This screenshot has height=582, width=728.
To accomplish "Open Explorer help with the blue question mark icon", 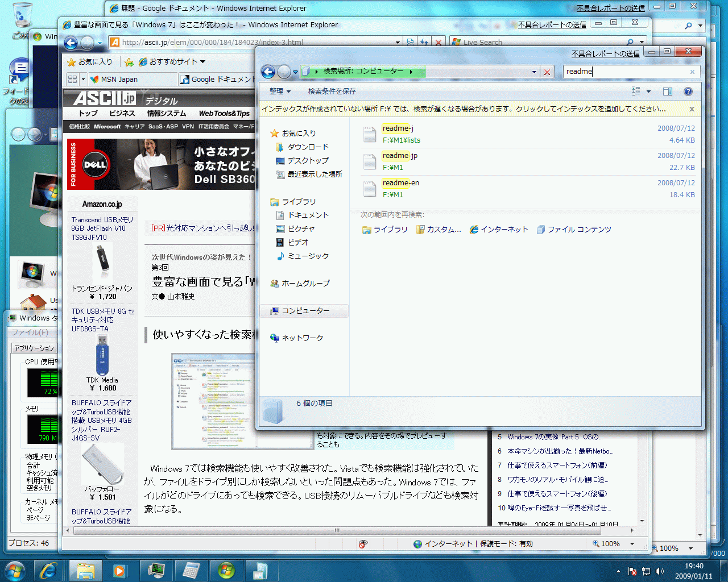I will click(688, 92).
